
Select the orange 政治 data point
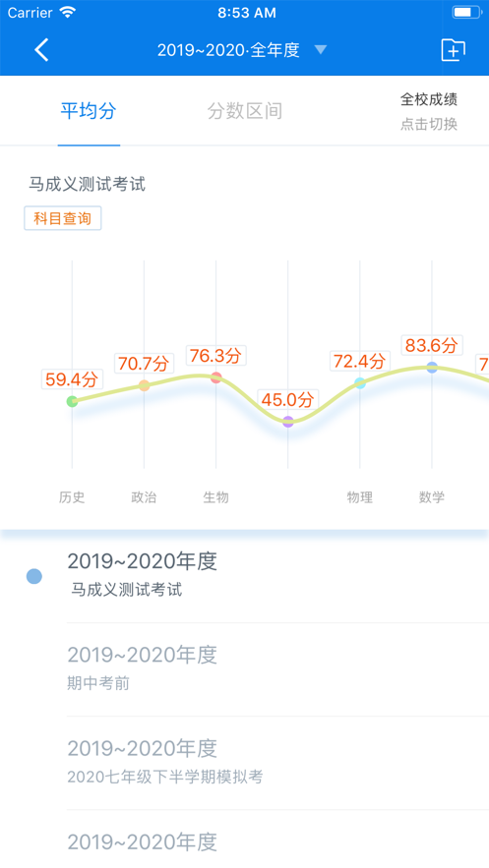tap(144, 385)
